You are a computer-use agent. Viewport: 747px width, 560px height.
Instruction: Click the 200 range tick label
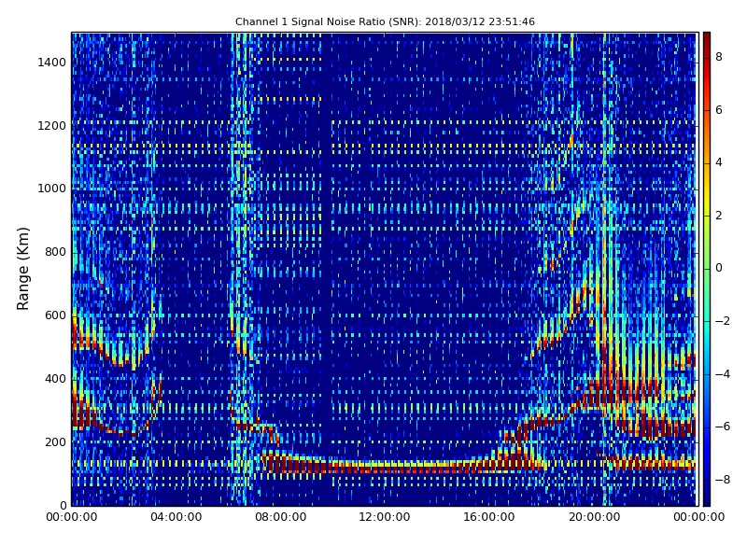click(55, 441)
